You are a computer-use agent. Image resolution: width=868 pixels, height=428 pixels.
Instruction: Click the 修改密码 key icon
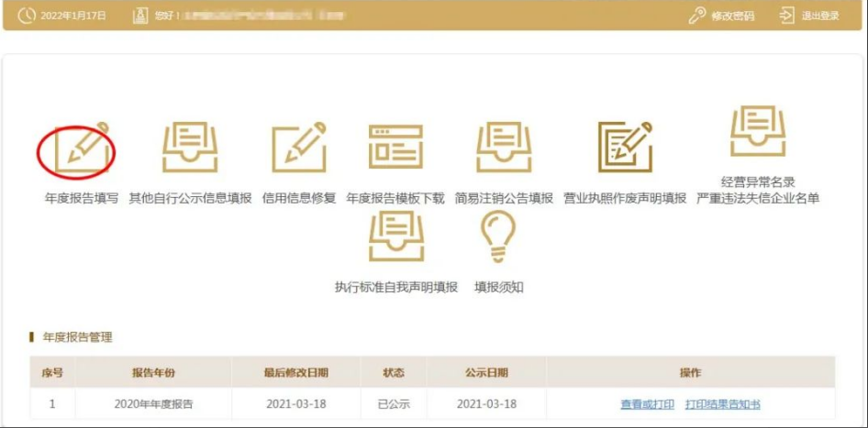coord(697,16)
